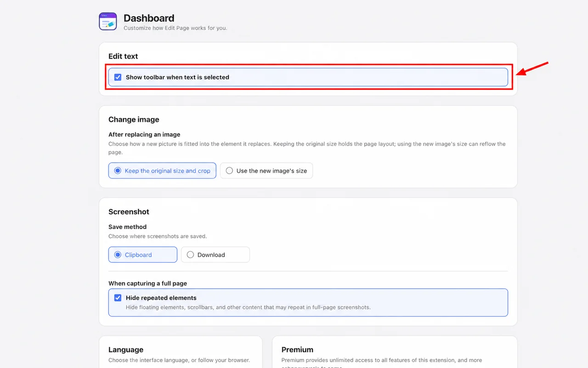Click the Customize how Edit Page works subtitle
The height and width of the screenshot is (368, 588).
pyautogui.click(x=175, y=28)
